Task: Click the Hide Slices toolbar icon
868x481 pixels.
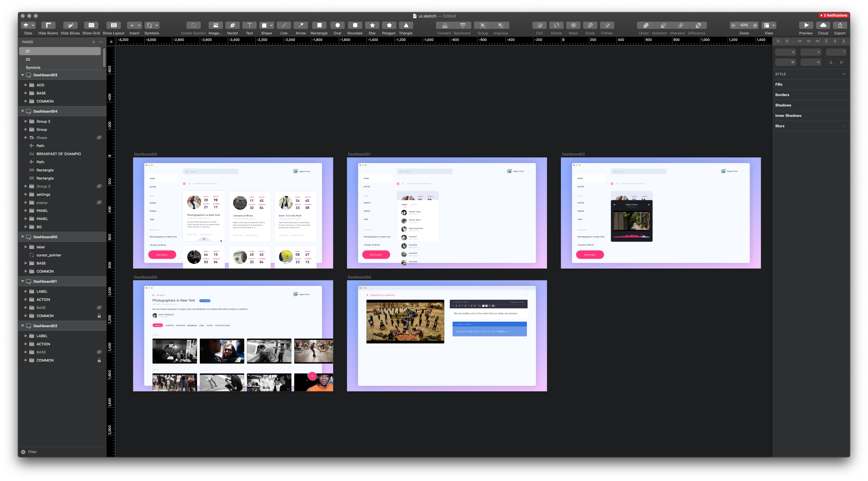Action: (x=70, y=25)
